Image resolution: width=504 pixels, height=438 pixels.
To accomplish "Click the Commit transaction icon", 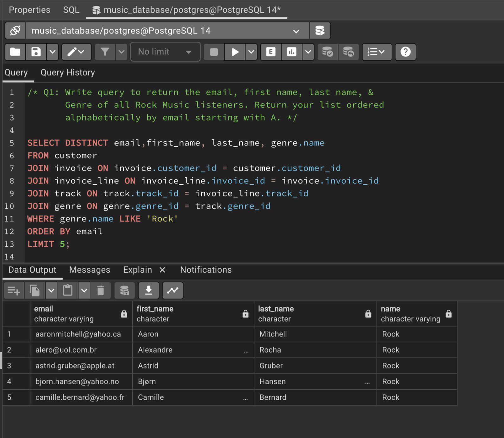I will point(327,52).
